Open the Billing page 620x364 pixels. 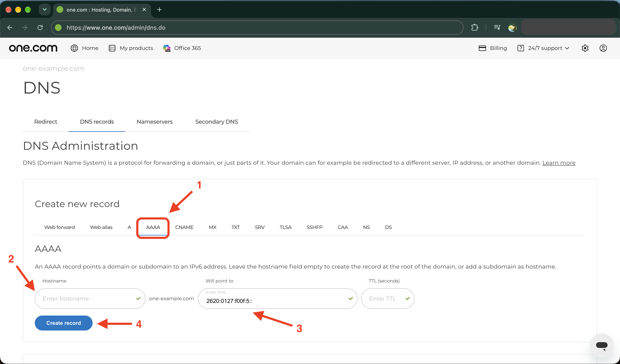coord(493,48)
